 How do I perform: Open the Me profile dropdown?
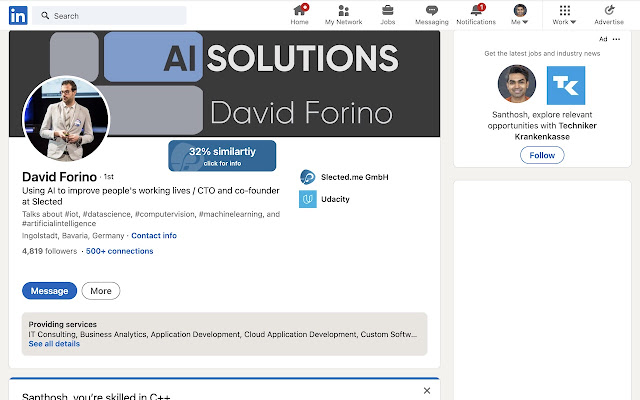(x=520, y=15)
